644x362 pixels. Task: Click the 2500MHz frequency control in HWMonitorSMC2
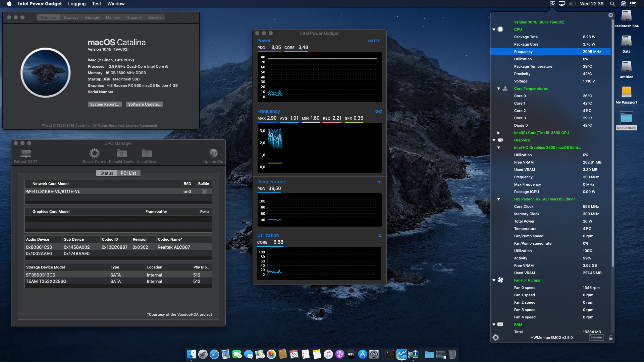596,338
